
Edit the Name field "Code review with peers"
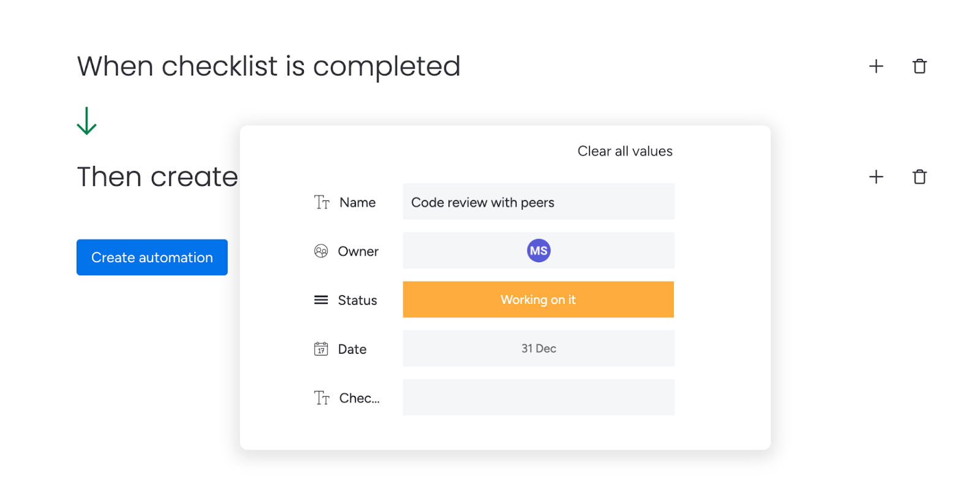538,202
